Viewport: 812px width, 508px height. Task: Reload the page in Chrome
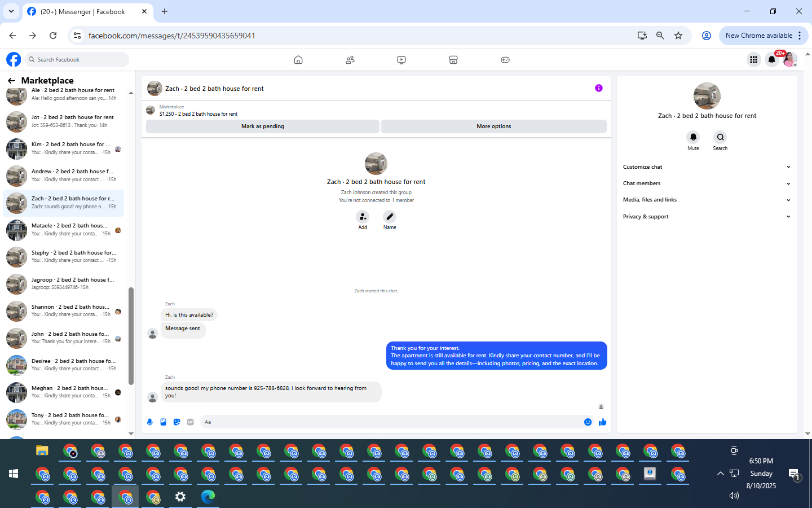(x=53, y=36)
